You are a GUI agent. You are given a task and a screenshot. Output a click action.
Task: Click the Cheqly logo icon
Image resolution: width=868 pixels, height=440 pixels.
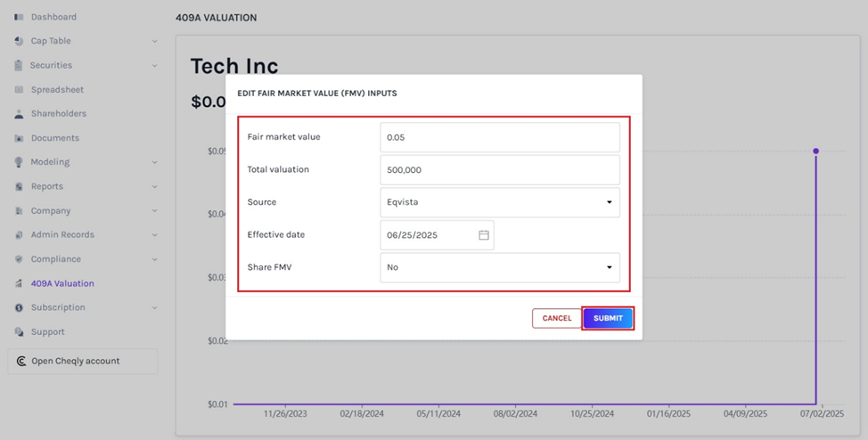coord(20,362)
